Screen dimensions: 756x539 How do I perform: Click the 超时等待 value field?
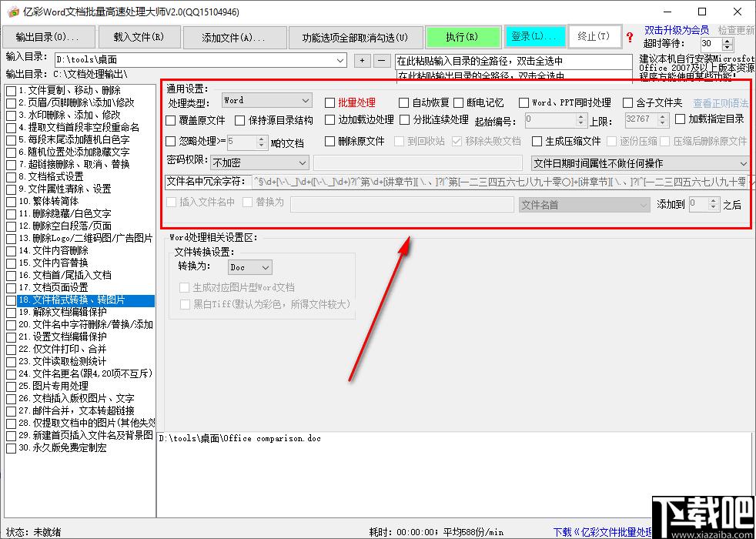point(711,44)
